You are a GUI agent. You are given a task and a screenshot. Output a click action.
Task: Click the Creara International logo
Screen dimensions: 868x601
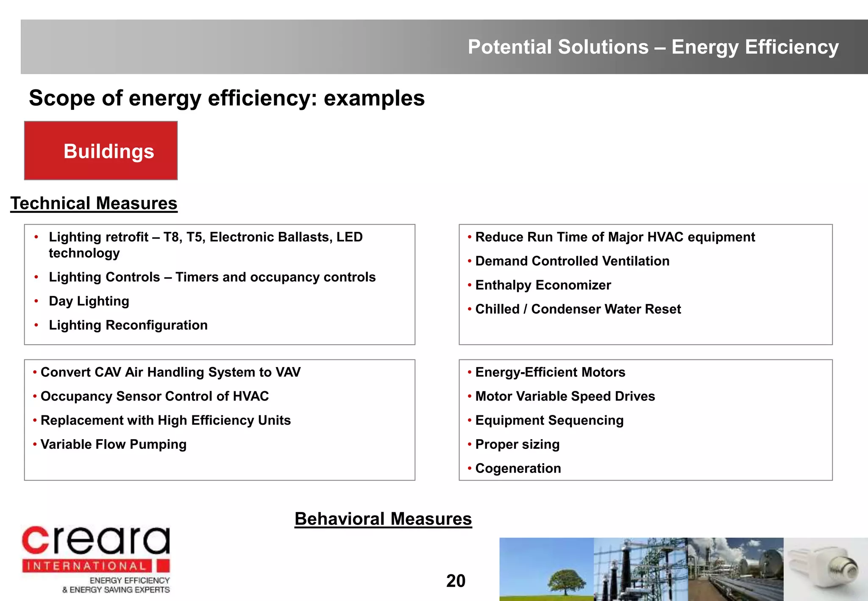tap(96, 559)
